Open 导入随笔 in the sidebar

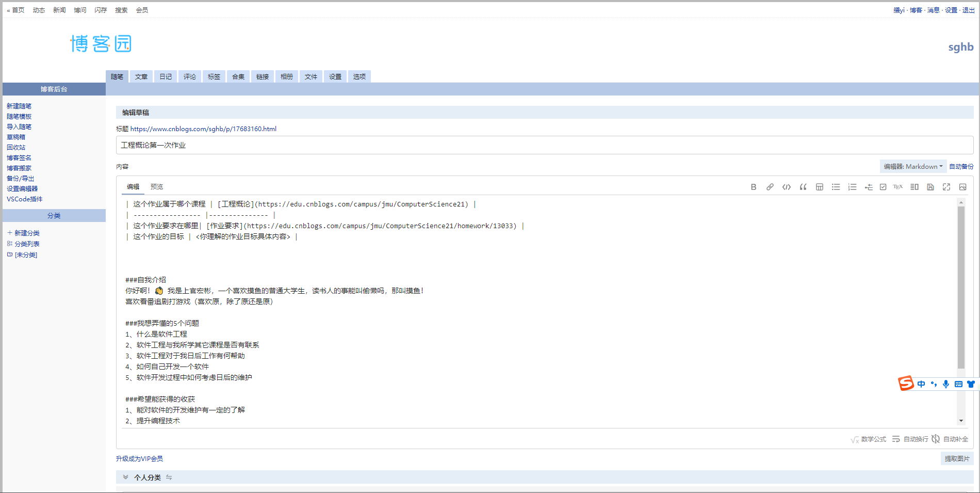tap(19, 126)
